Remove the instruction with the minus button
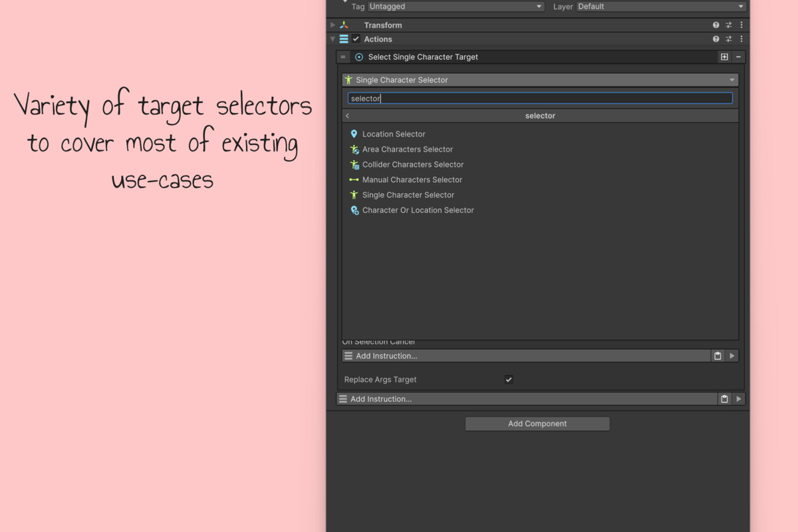The image size is (798, 532). click(737, 57)
